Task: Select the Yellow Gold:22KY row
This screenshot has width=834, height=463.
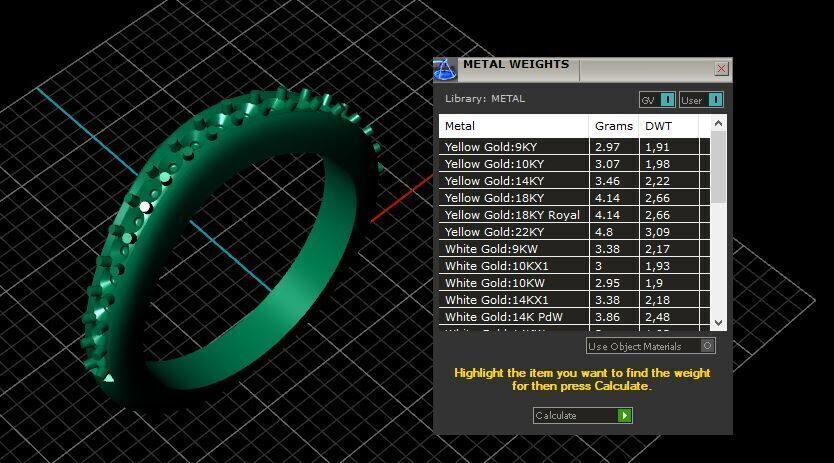Action: coord(574,232)
